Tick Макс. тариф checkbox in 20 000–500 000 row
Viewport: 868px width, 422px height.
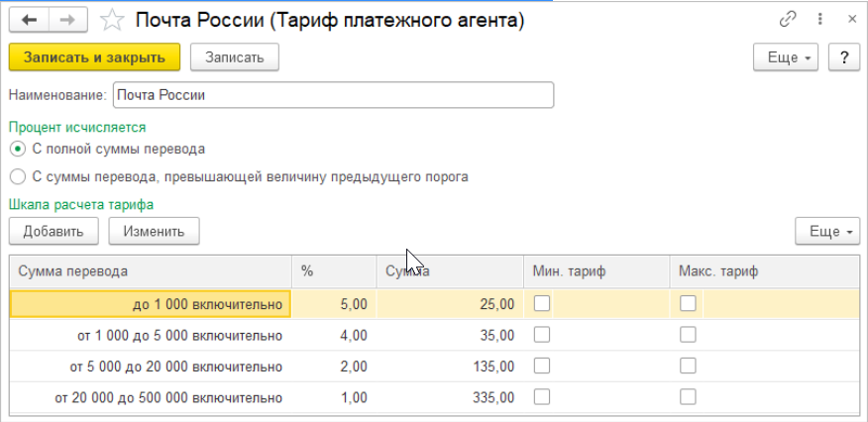point(688,397)
